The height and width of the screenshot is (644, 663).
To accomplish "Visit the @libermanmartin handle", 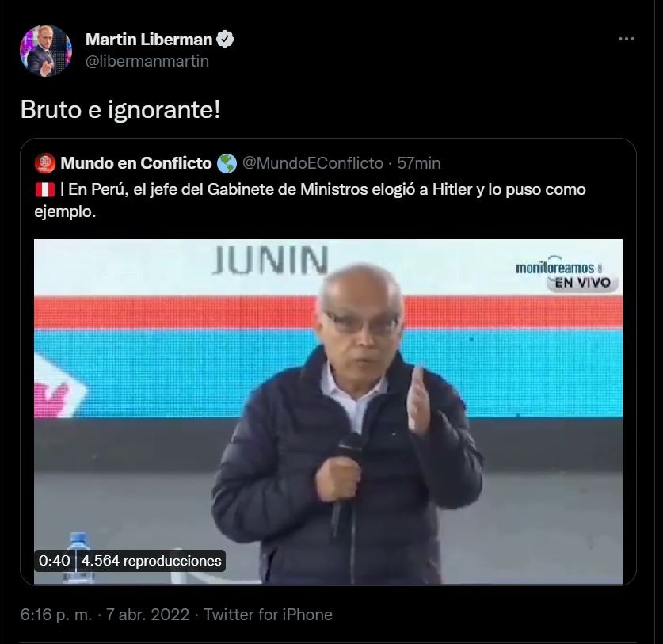I will 147,61.
